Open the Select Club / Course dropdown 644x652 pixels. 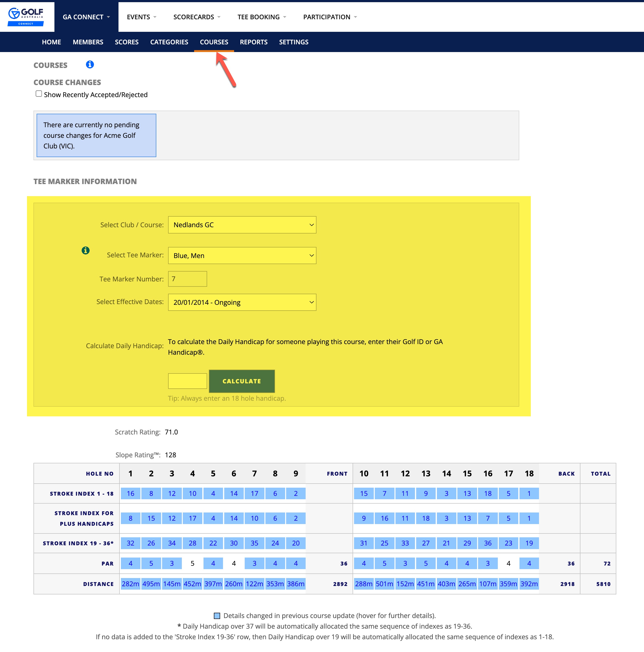242,225
